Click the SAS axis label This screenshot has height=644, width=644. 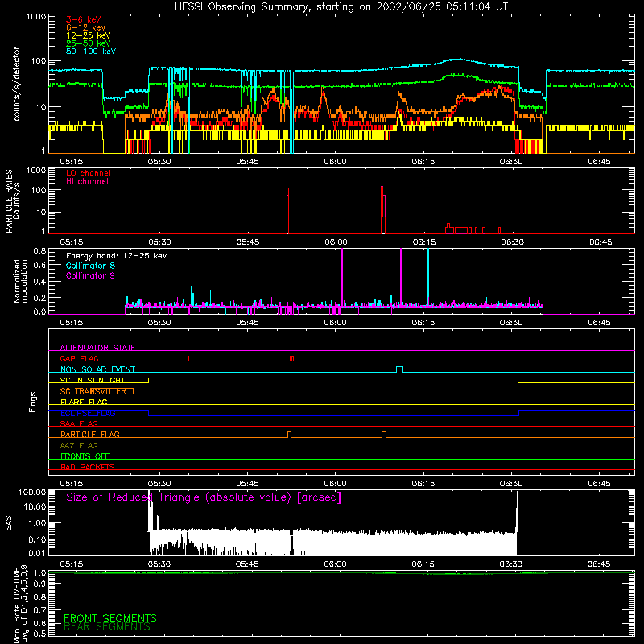coord(9,523)
